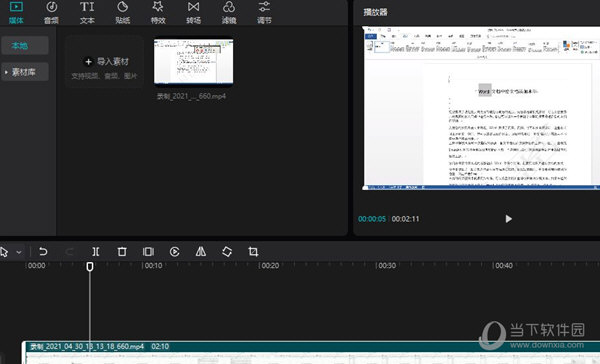Click the mirror flip icon

[x=201, y=251]
